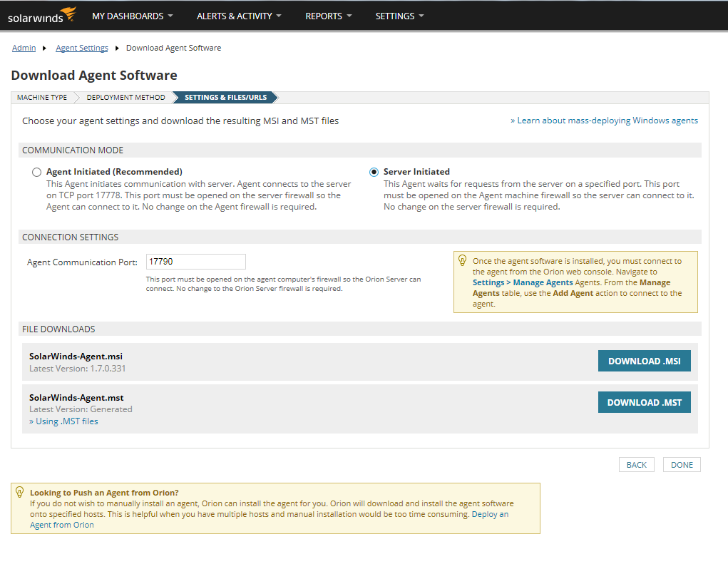Image resolution: width=728 pixels, height=564 pixels.
Task: Open the Using .MST files link
Action: pyautogui.click(x=63, y=421)
